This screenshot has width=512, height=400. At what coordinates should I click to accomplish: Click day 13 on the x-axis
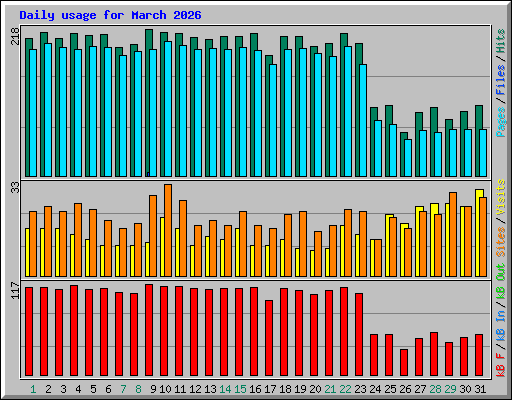point(210,389)
